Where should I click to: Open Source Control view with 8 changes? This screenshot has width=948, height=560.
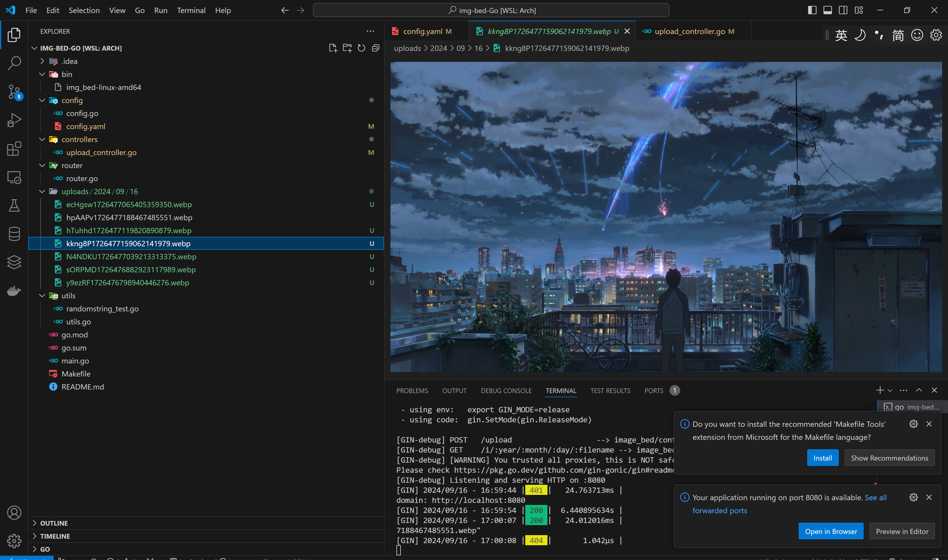tap(14, 92)
